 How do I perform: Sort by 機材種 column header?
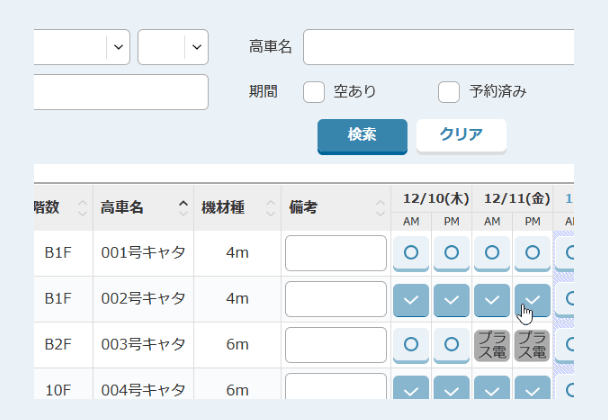coord(237,208)
